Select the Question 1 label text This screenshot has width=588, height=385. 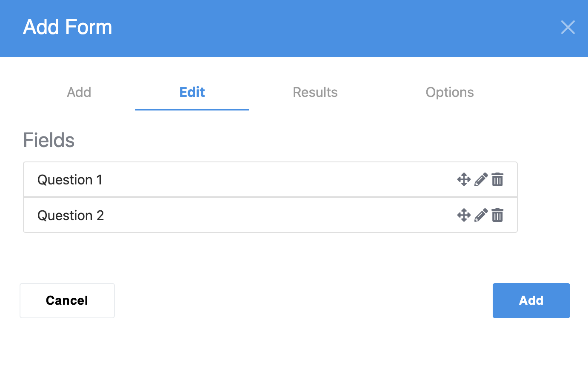pyautogui.click(x=70, y=180)
